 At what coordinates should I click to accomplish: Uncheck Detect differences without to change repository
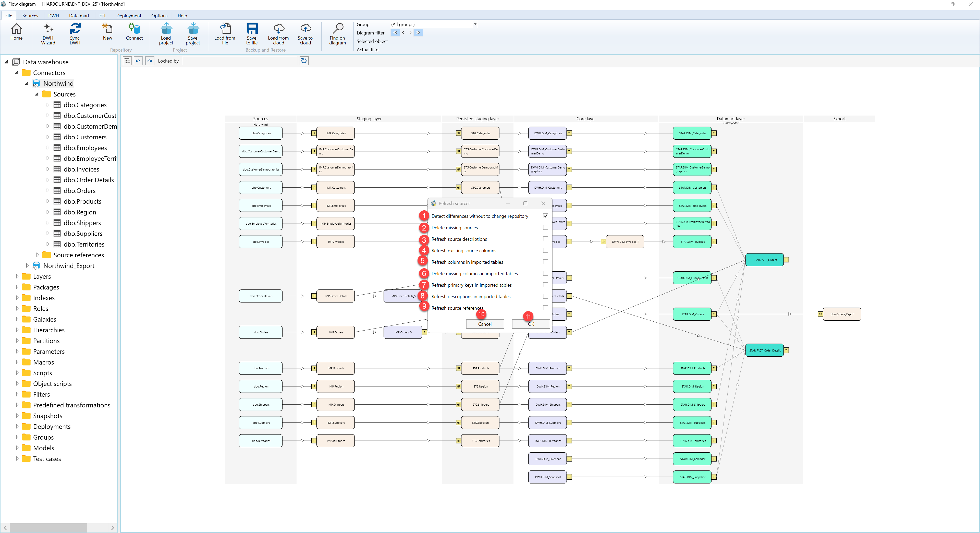coord(545,216)
